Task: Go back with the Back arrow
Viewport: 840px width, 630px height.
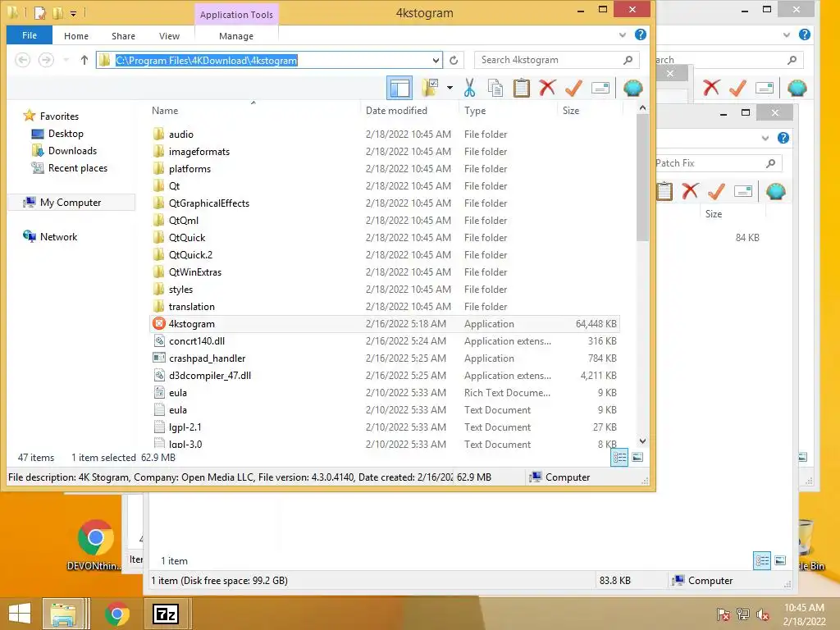Action: (x=22, y=60)
